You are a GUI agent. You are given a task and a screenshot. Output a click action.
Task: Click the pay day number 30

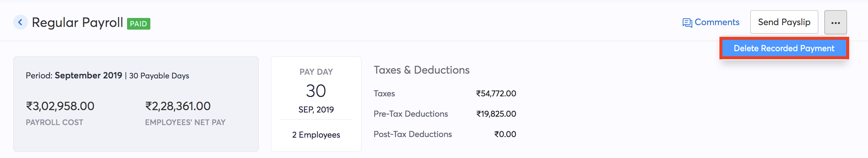(x=316, y=91)
